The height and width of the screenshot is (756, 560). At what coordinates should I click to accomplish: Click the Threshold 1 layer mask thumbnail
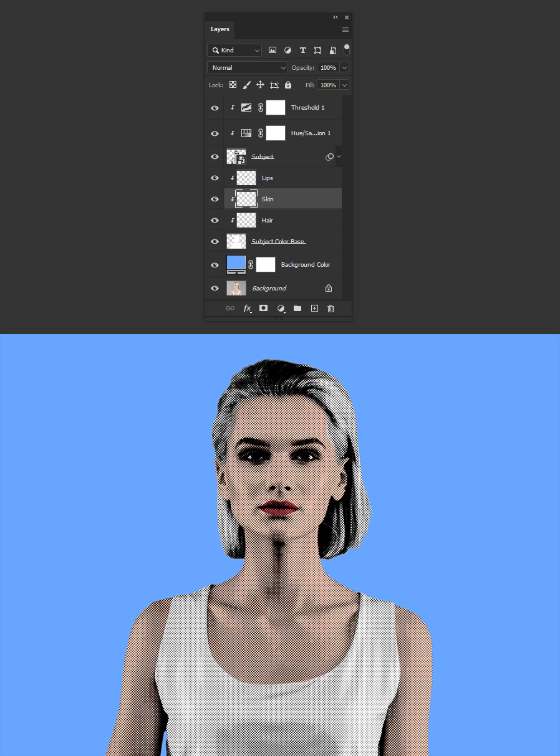pyautogui.click(x=276, y=108)
